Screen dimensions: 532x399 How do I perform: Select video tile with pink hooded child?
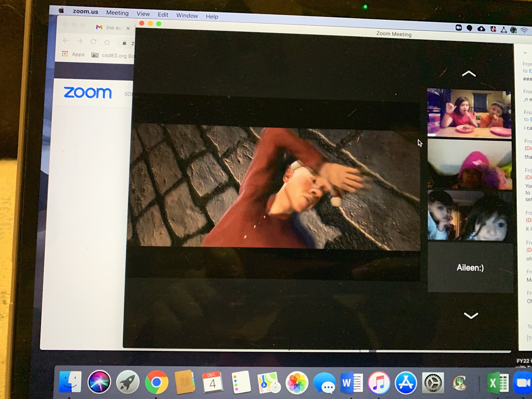(469, 164)
